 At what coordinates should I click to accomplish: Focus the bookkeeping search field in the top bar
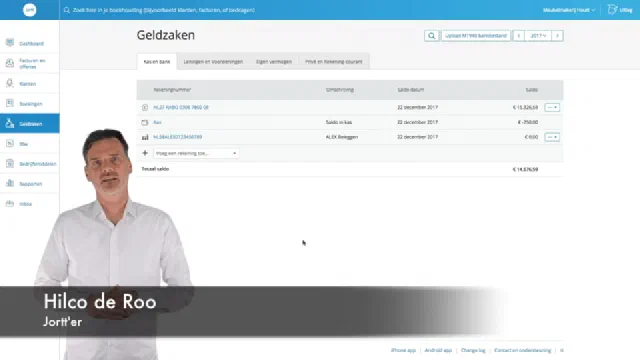[163, 10]
